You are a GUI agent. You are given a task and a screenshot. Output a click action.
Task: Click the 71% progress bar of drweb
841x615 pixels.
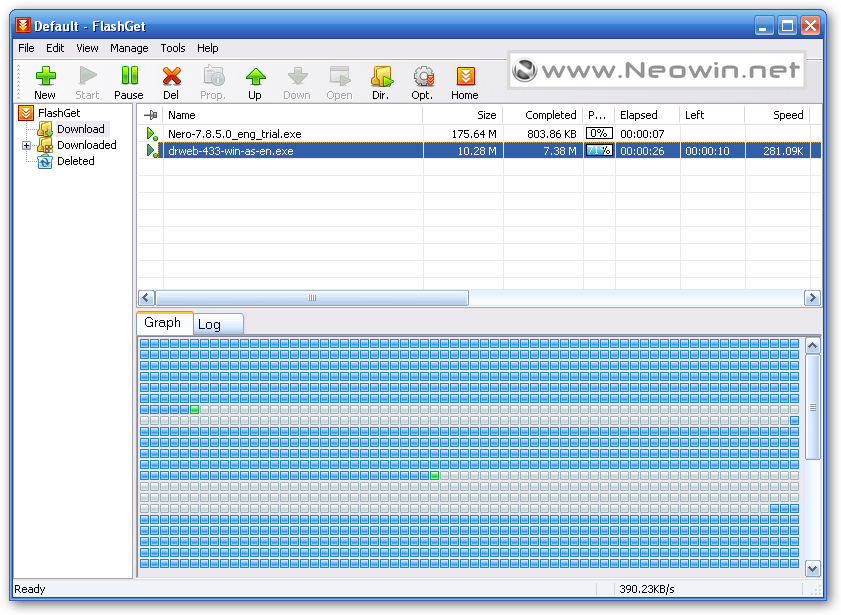click(599, 151)
